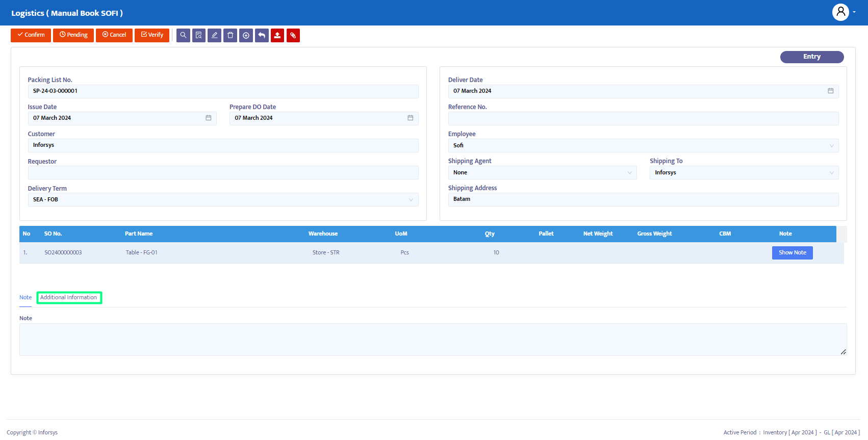
Task: Click the Pallet column header
Action: (x=546, y=234)
